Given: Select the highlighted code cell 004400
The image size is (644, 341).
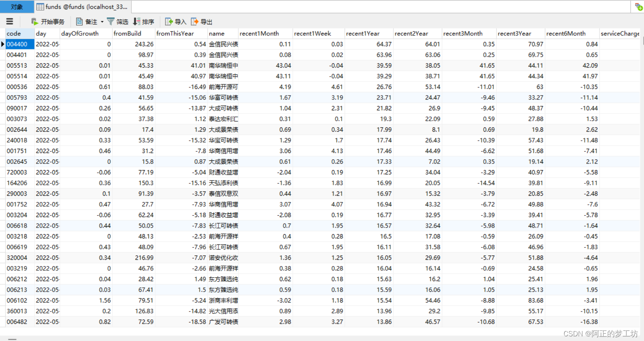Looking at the screenshot, I should coord(20,44).
